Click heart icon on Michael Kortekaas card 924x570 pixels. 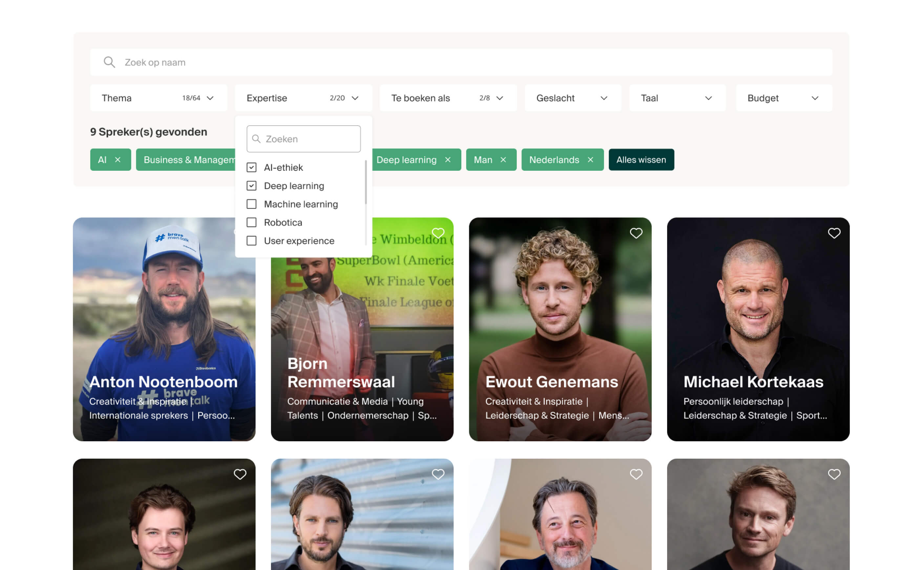[x=833, y=233]
